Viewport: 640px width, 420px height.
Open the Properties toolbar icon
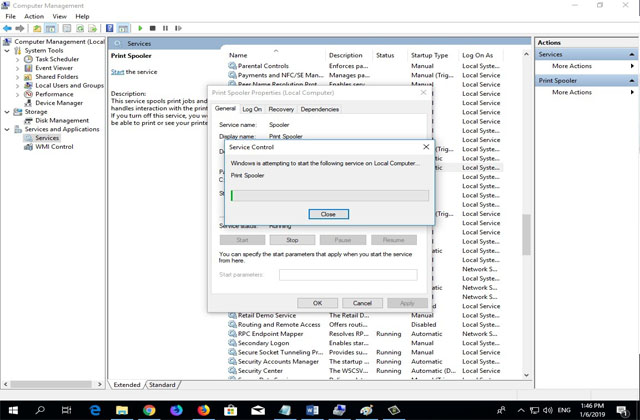(67, 28)
